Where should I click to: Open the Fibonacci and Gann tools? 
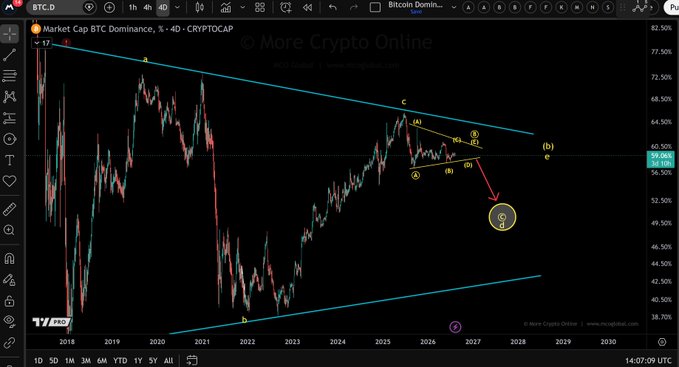tap(10, 76)
